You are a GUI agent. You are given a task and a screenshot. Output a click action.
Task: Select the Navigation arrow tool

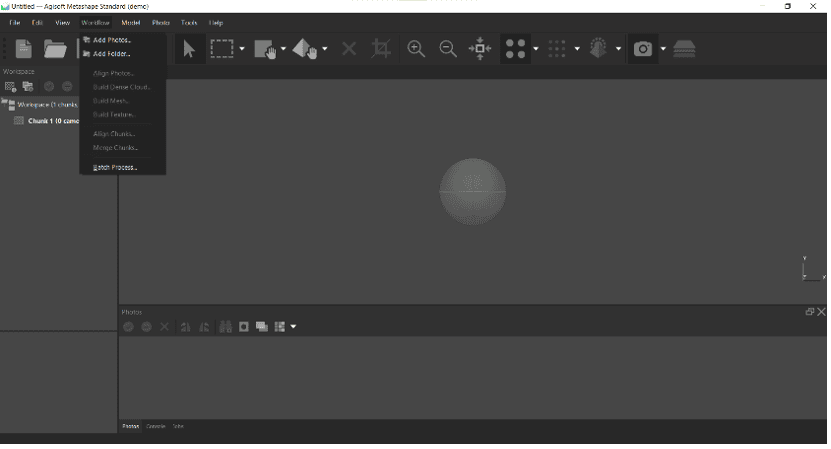(x=189, y=49)
